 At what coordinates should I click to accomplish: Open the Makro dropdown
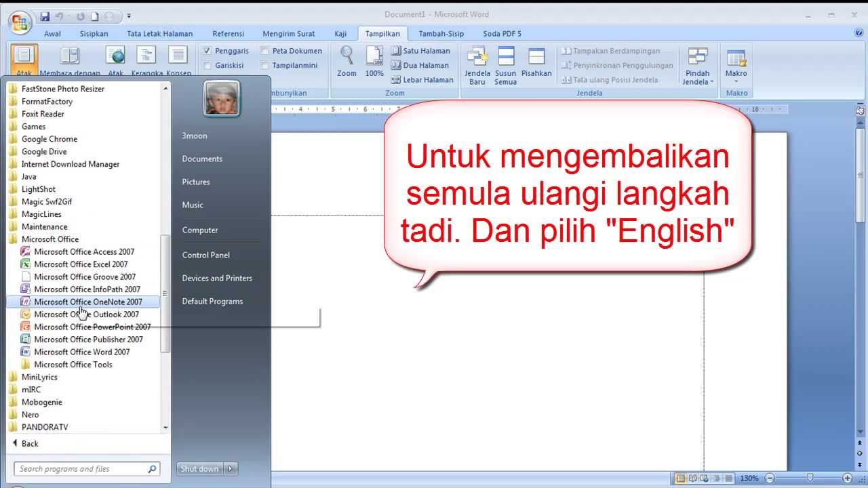(x=736, y=66)
